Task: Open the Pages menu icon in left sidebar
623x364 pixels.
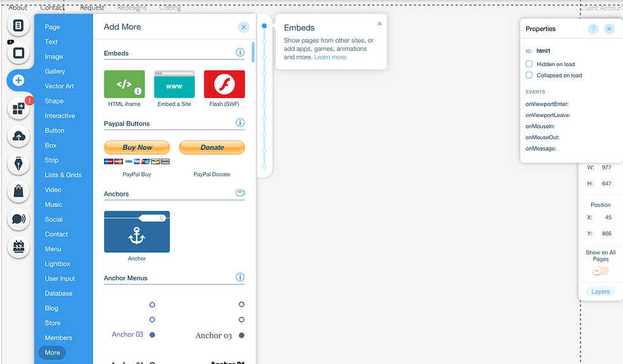Action: pos(18,25)
